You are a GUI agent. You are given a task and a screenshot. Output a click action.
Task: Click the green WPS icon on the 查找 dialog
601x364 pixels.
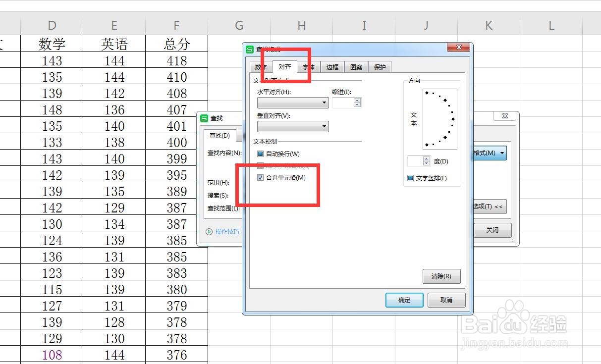203,118
